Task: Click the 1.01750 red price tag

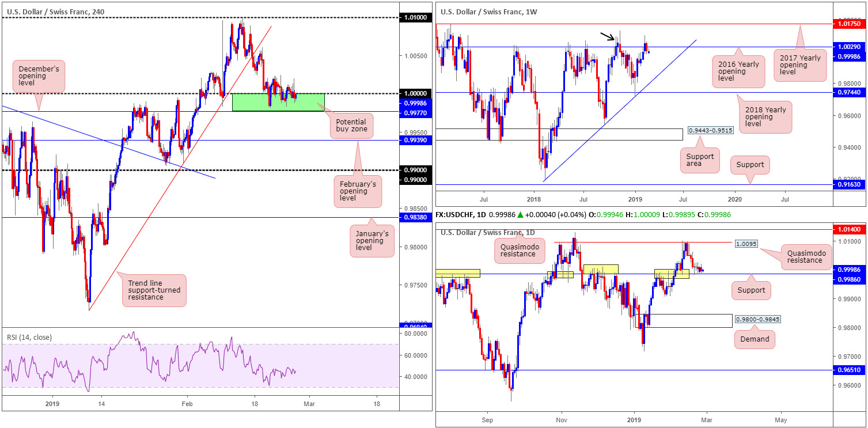Action: pos(850,24)
